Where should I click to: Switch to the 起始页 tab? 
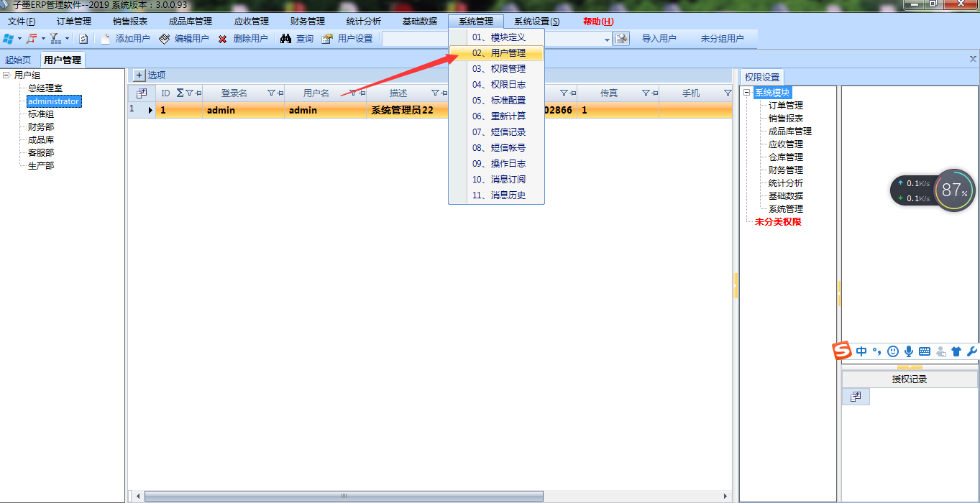coord(18,60)
